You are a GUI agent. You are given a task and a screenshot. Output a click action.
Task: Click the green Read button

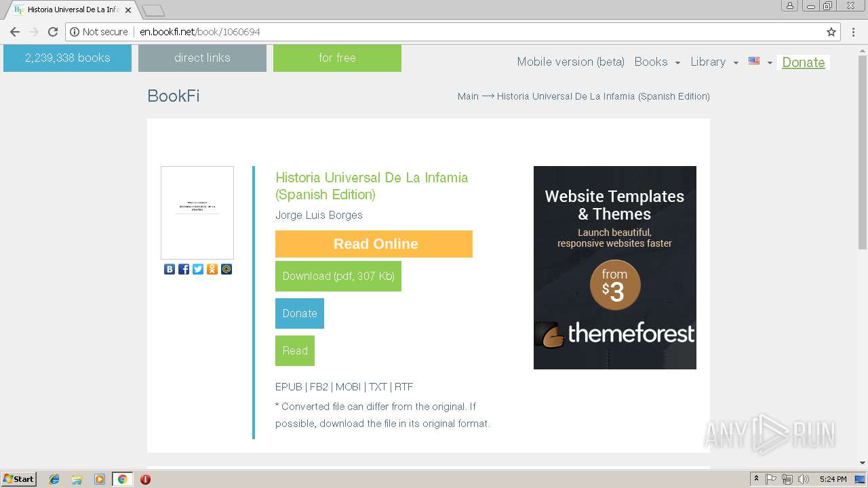[295, 350]
